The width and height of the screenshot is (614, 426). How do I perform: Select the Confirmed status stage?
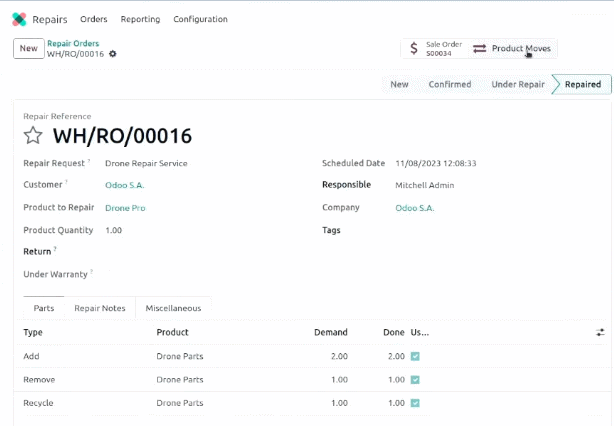pyautogui.click(x=450, y=84)
